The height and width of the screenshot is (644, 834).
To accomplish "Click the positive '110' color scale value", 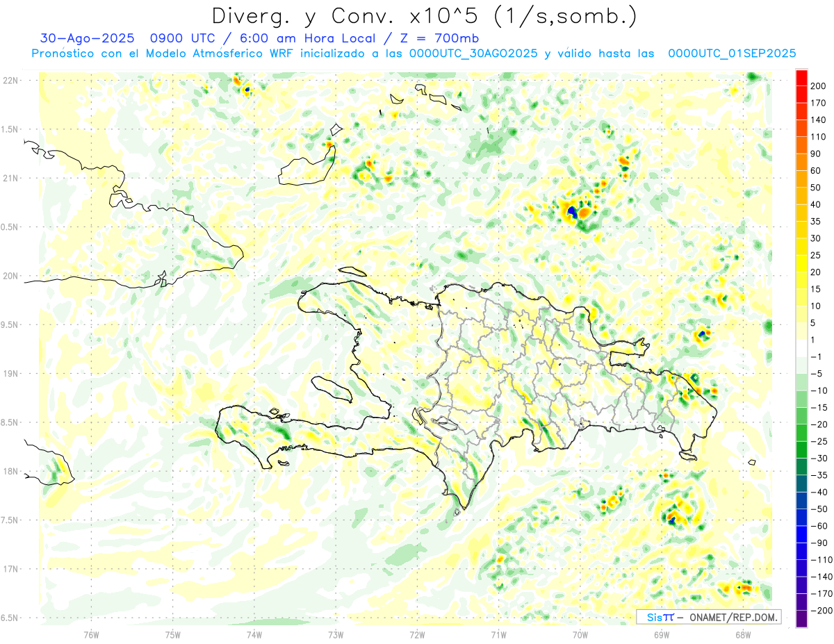I will (819, 137).
